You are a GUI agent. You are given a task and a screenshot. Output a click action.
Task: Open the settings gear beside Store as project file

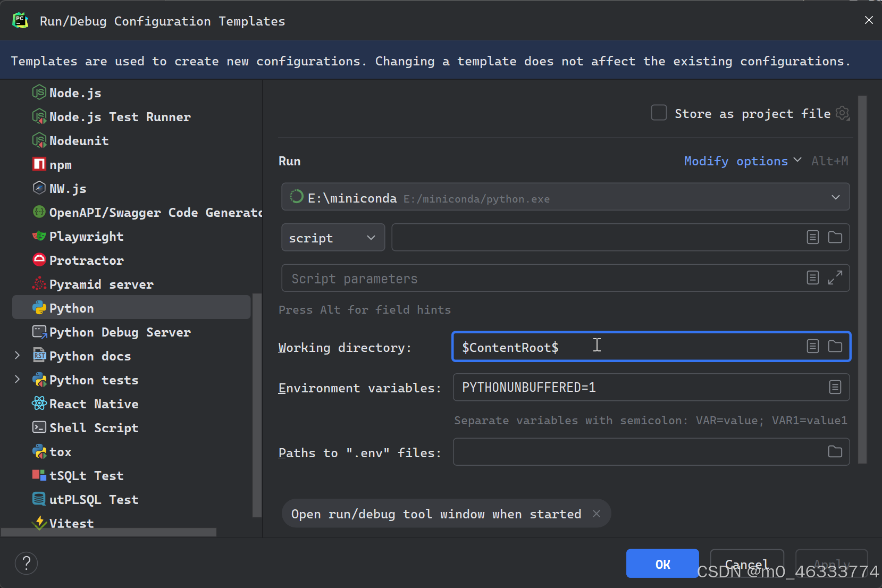(843, 113)
